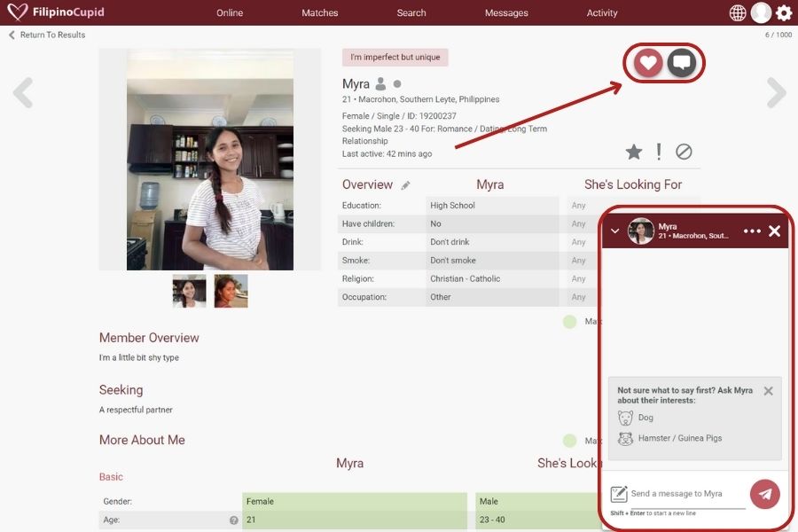This screenshot has width=798, height=532.
Task: Block this member with the block icon
Action: pyautogui.click(x=684, y=152)
